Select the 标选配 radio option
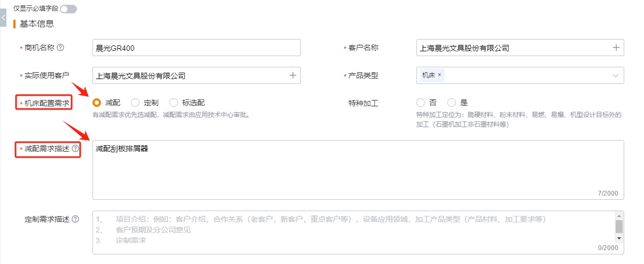The image size is (644, 264). tap(173, 103)
